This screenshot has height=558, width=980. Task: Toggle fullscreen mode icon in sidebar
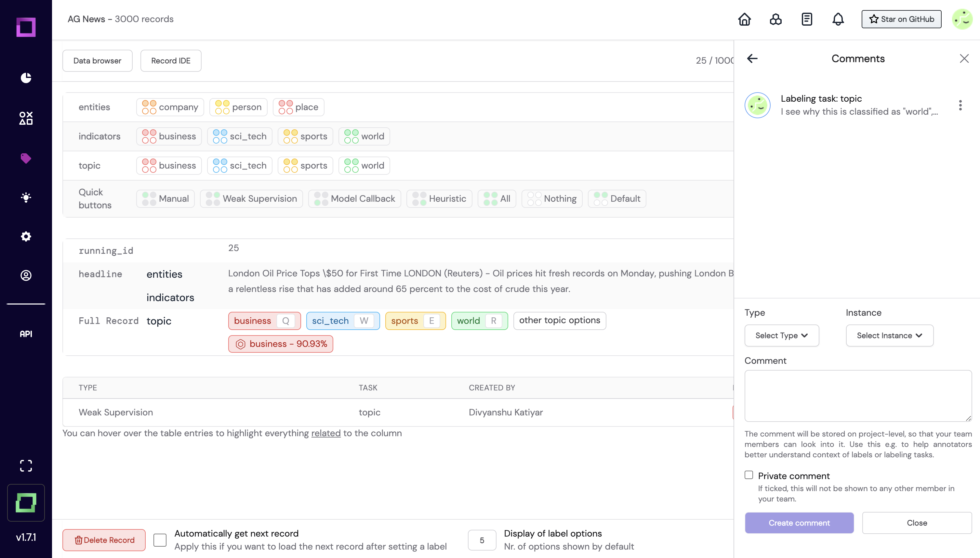point(26,466)
